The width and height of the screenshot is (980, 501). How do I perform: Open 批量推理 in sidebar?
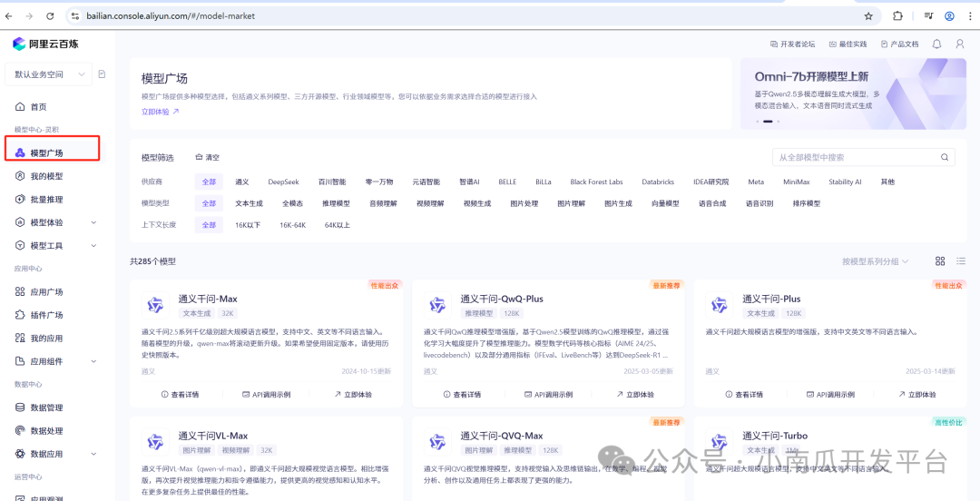pyautogui.click(x=39, y=200)
